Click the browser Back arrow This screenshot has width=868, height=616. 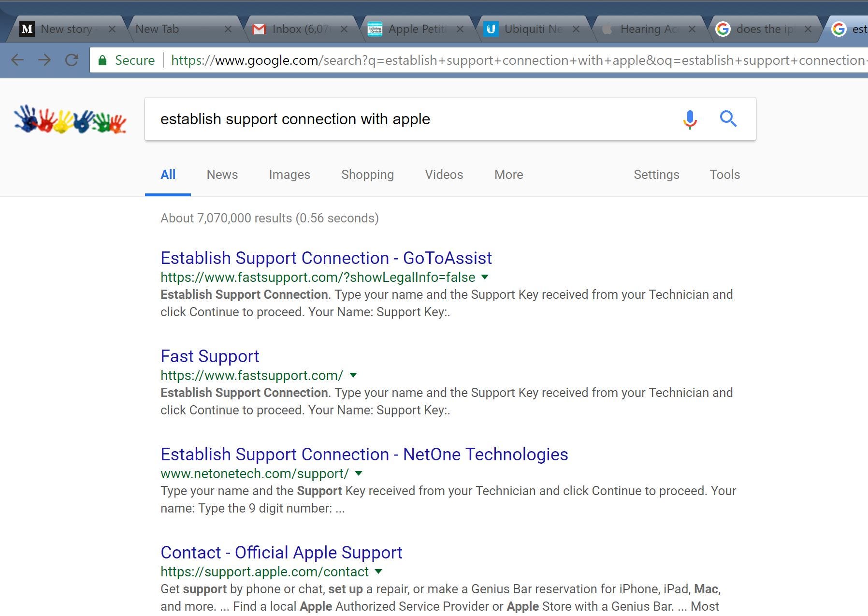[17, 60]
